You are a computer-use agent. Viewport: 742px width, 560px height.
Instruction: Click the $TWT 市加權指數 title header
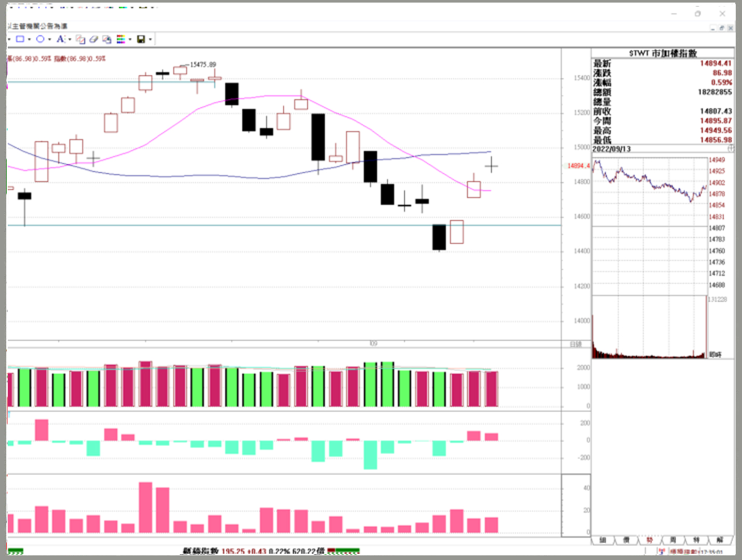pos(663,53)
